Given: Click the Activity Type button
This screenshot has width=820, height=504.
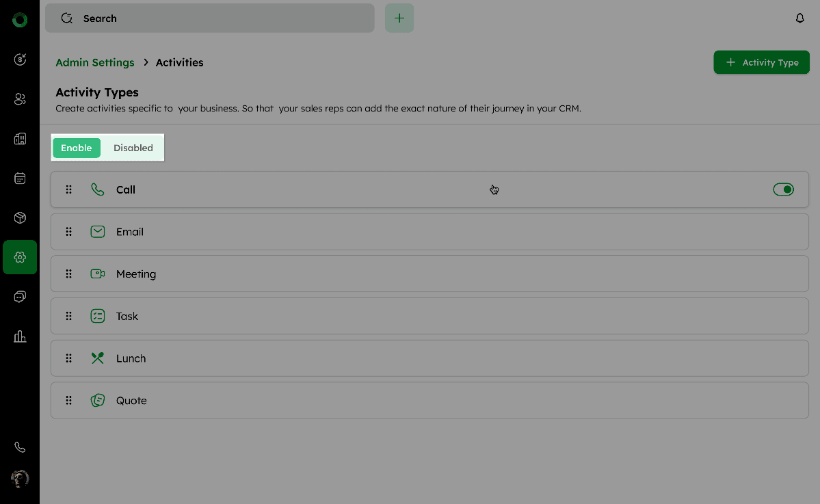Looking at the screenshot, I should click(761, 62).
